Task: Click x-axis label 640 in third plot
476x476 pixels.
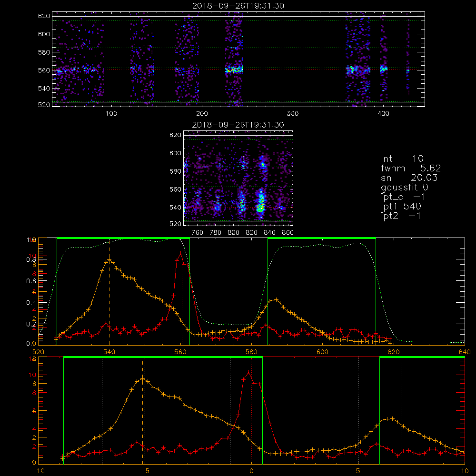Action: click(x=465, y=352)
